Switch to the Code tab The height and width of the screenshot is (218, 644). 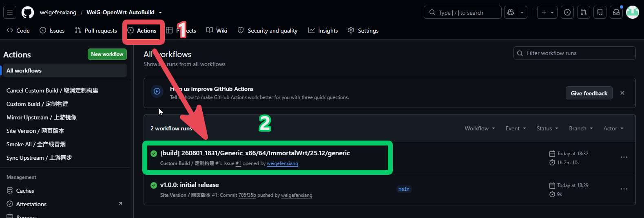tap(18, 31)
